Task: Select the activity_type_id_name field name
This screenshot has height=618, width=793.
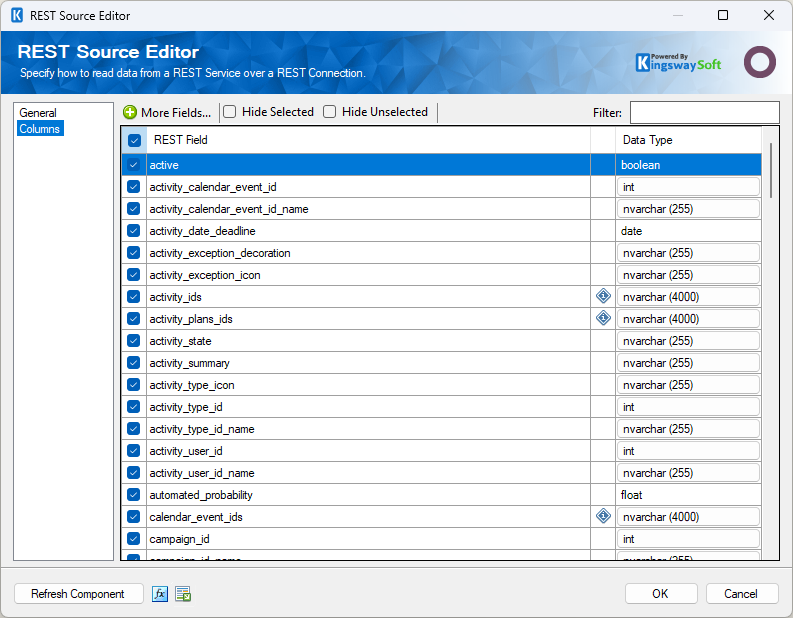Action: click(202, 429)
